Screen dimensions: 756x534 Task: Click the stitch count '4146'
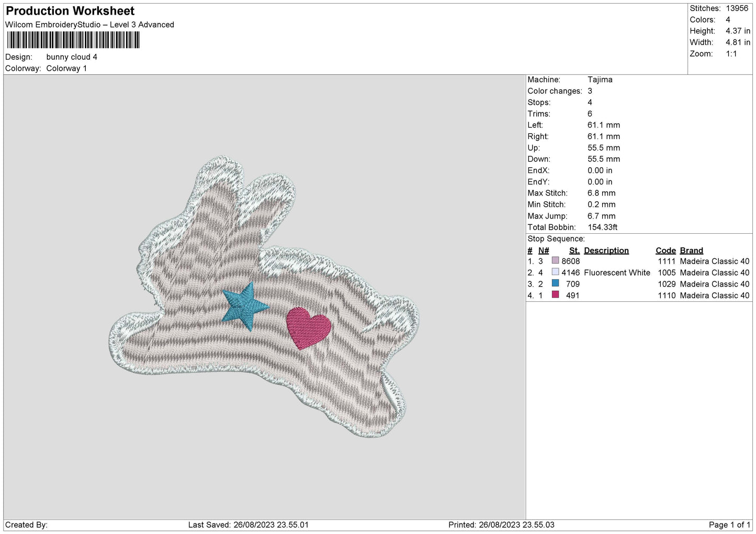tap(570, 273)
